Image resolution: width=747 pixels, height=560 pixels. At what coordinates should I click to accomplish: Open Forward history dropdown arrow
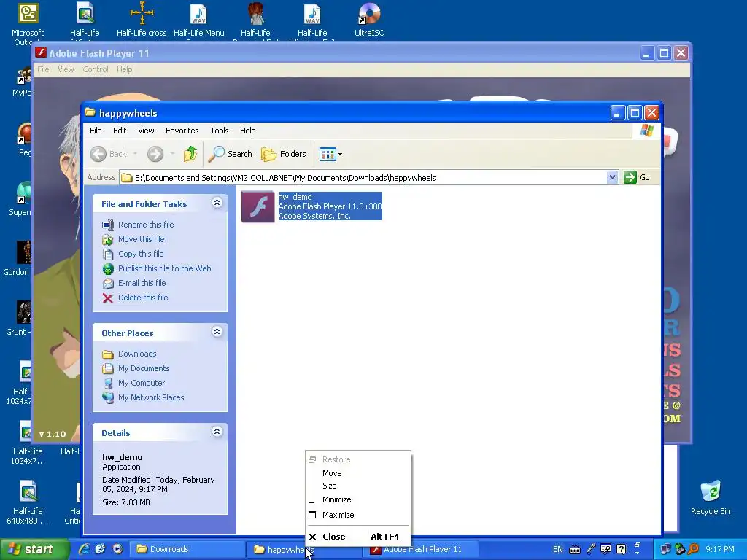coord(172,154)
